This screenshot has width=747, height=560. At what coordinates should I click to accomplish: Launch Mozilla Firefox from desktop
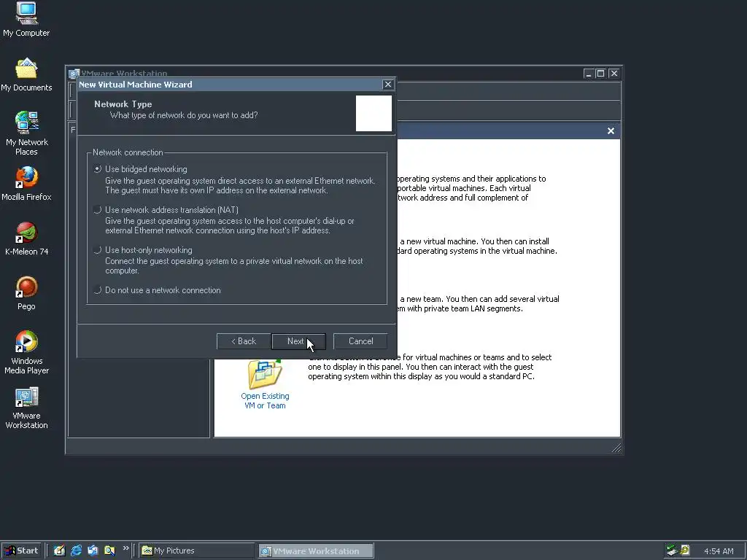tap(26, 184)
